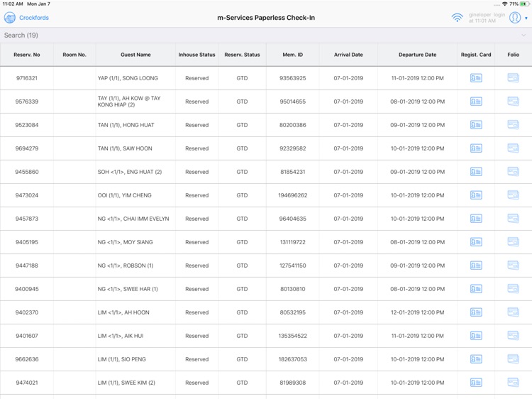Open Regist. Card for SOH ENG HUAT
This screenshot has width=532, height=399.
tap(476, 172)
